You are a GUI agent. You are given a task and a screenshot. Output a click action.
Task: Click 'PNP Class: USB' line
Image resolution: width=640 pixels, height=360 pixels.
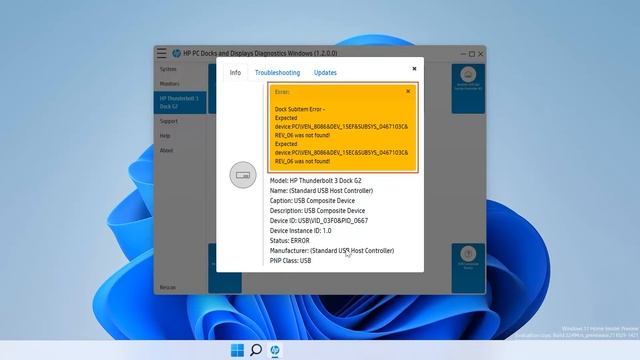coord(290,261)
